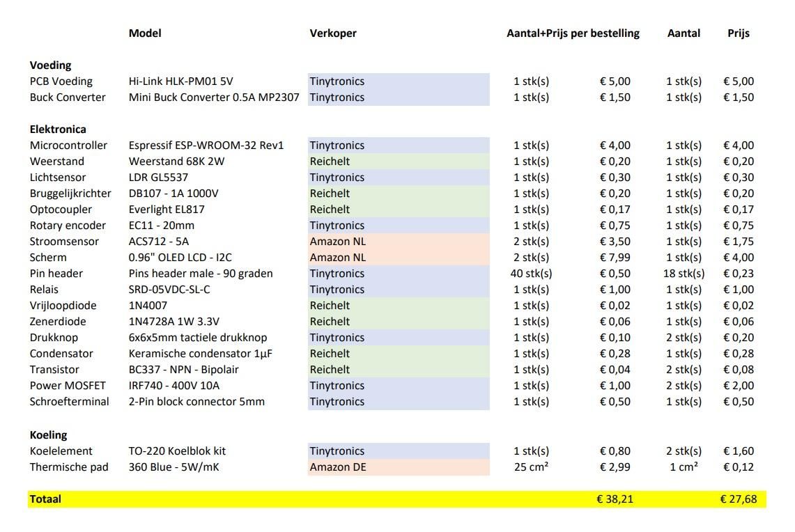Click the Amazon DE cell for Thermische pad
The image size is (795, 532).
(x=398, y=467)
